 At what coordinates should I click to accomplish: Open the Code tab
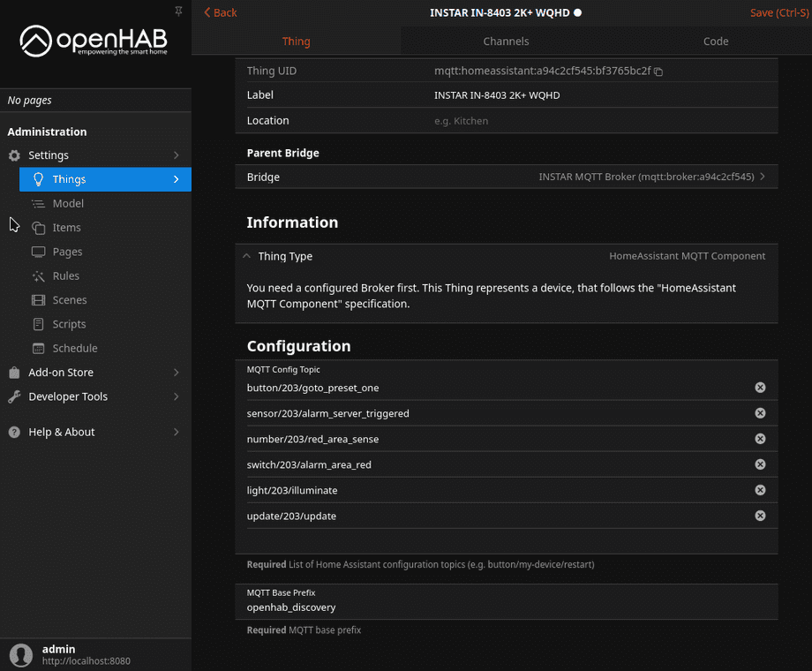(716, 41)
